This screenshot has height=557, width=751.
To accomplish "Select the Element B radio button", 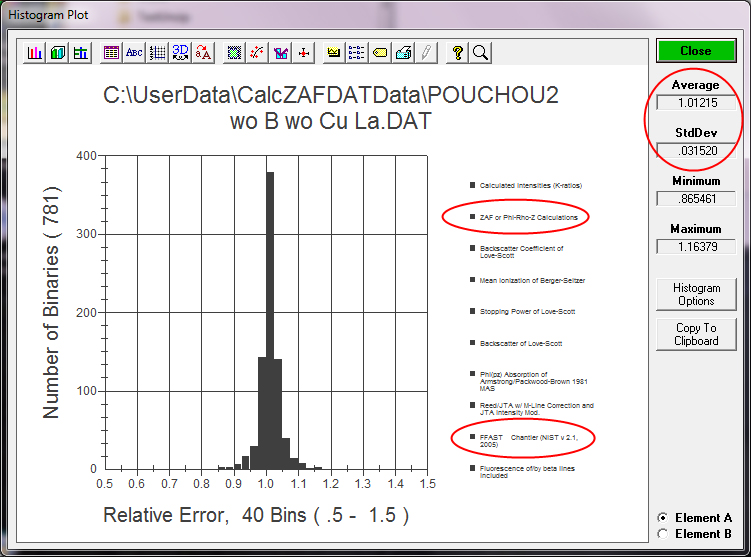I will [x=662, y=534].
